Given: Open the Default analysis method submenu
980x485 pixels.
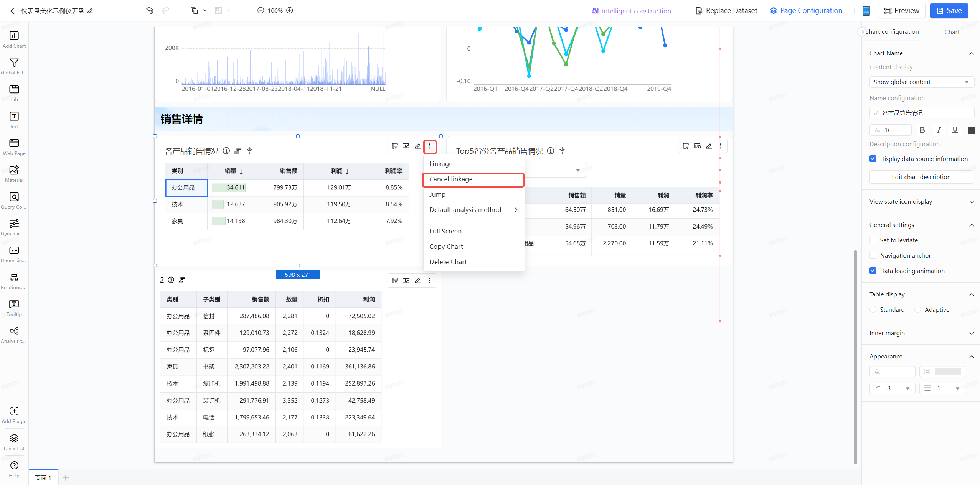Looking at the screenshot, I should (x=474, y=210).
